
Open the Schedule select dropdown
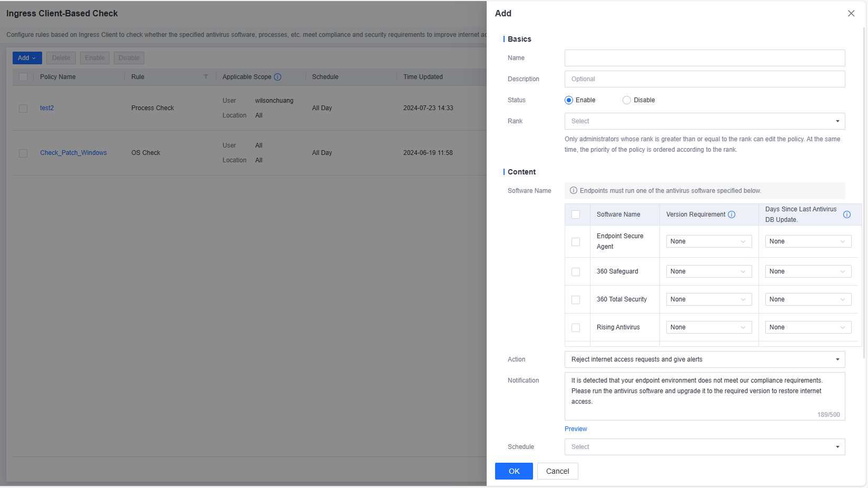point(705,447)
